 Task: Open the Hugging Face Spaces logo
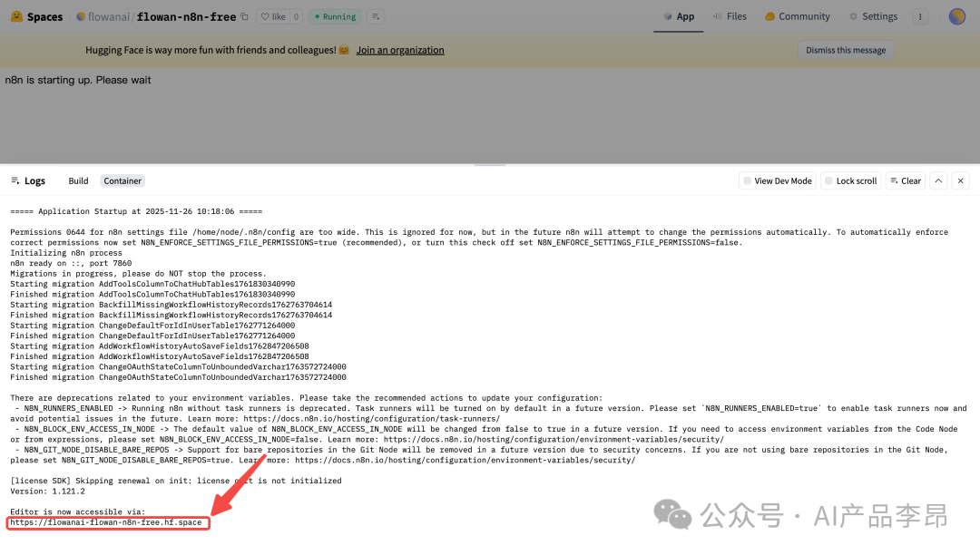pyautogui.click(x=37, y=17)
